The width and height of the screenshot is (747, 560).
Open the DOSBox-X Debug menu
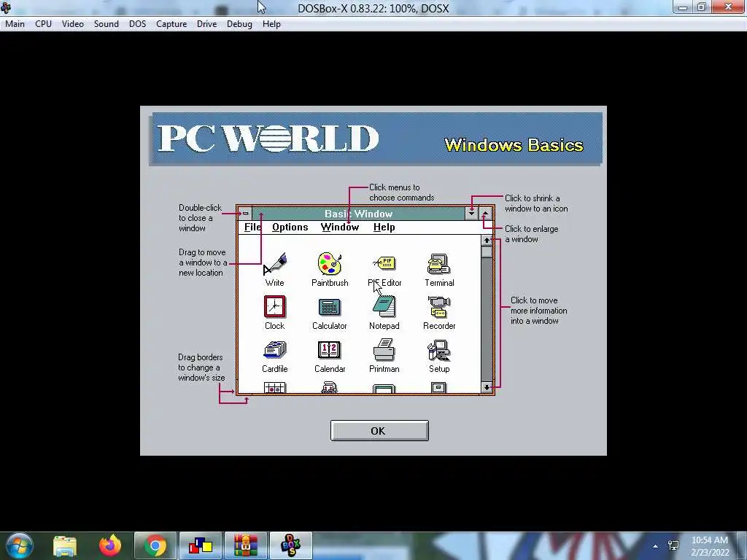pos(239,24)
